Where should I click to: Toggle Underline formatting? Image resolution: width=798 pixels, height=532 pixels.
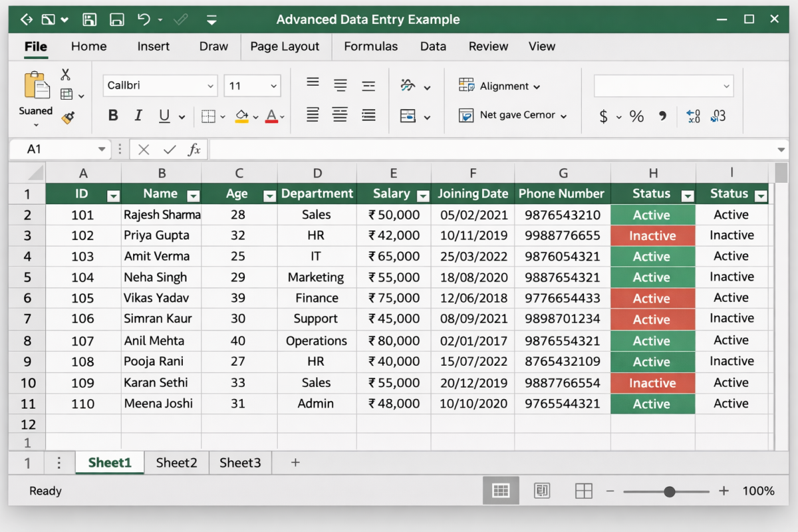tap(164, 116)
